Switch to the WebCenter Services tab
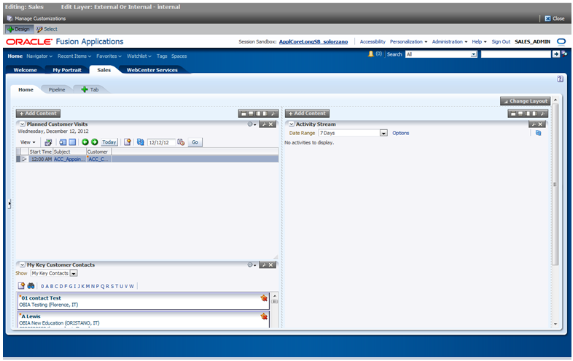The width and height of the screenshot is (573, 361). (x=152, y=70)
